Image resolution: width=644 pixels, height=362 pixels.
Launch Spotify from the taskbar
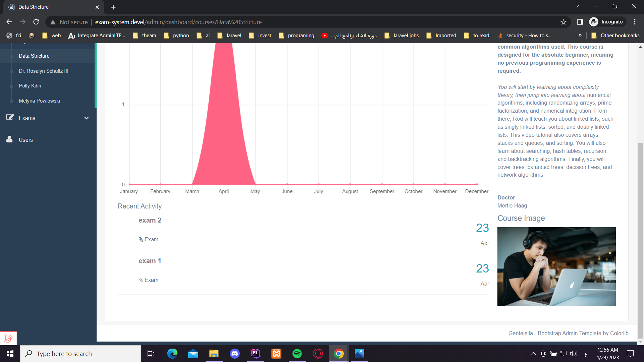297,354
